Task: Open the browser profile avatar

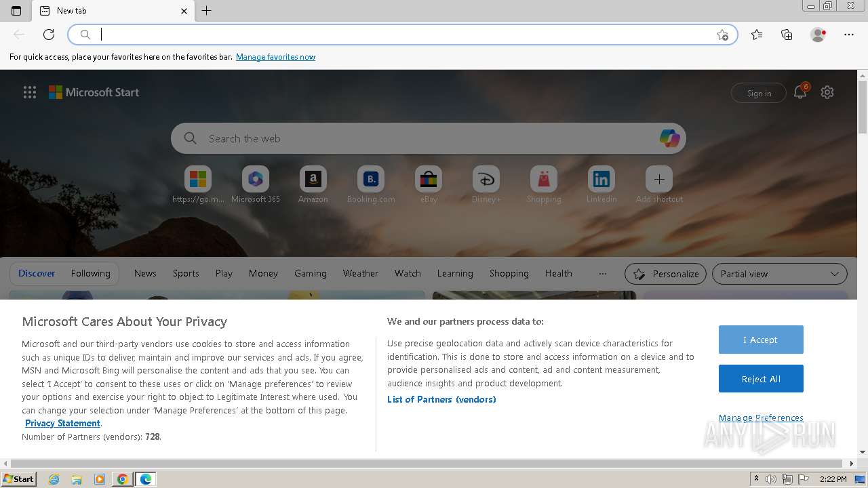Action: click(x=818, y=35)
